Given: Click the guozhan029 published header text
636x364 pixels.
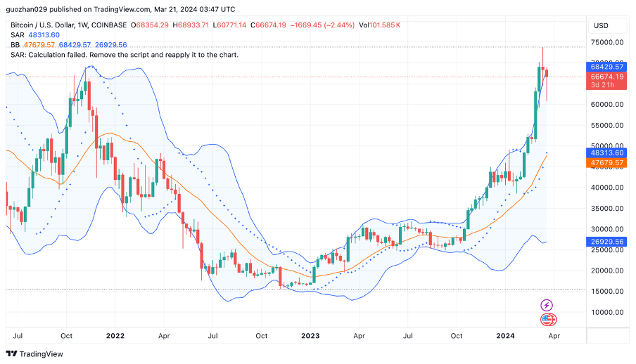Looking at the screenshot, I should 120,9.
